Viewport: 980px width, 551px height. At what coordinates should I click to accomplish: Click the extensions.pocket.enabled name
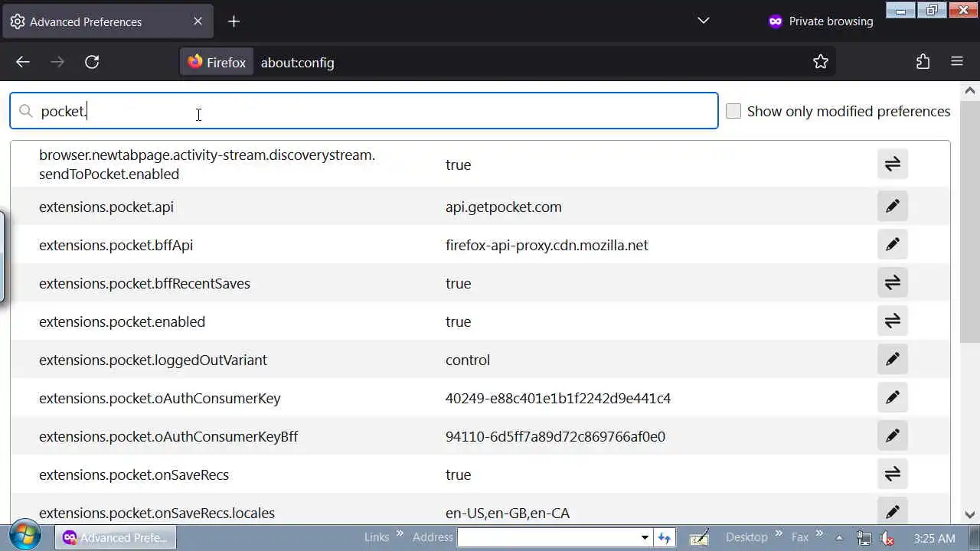coord(122,321)
